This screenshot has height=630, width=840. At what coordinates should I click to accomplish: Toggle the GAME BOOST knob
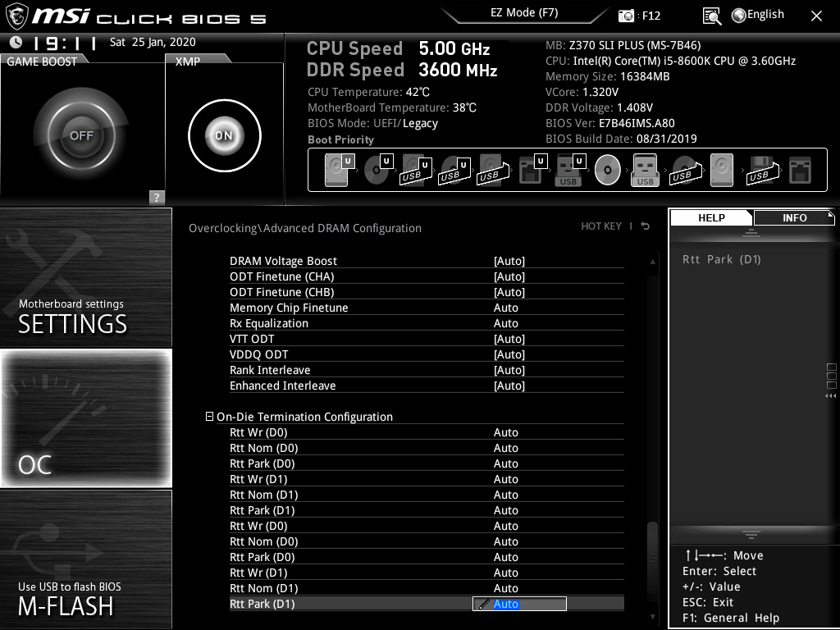coord(81,135)
